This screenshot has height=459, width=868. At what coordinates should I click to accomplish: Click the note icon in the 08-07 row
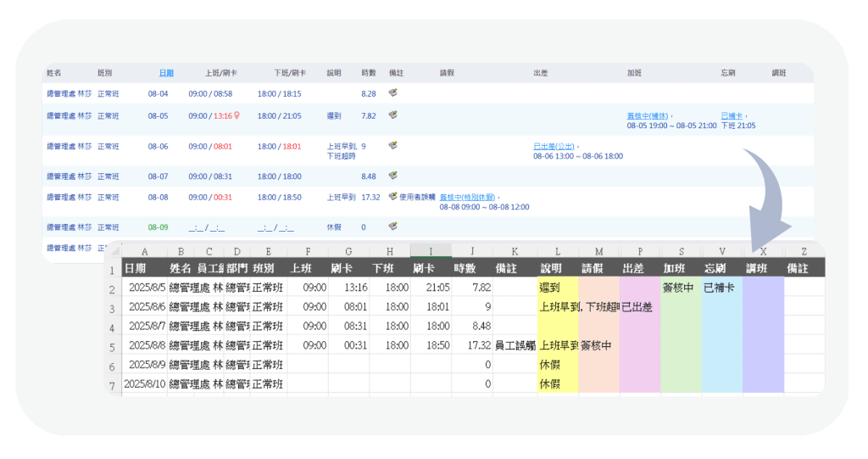[392, 176]
